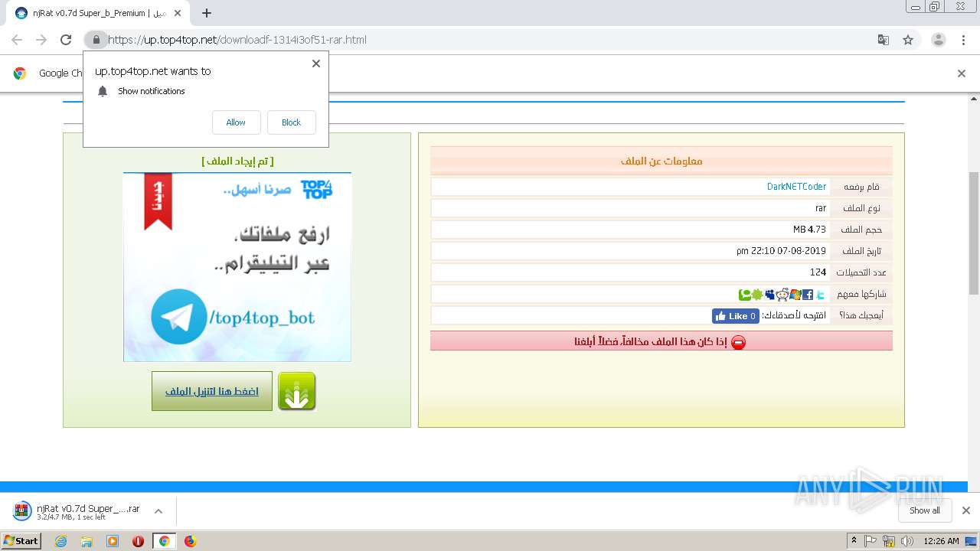Image resolution: width=980 pixels, height=551 pixels.
Task: Click the page vertical scrollbar
Action: click(x=974, y=233)
